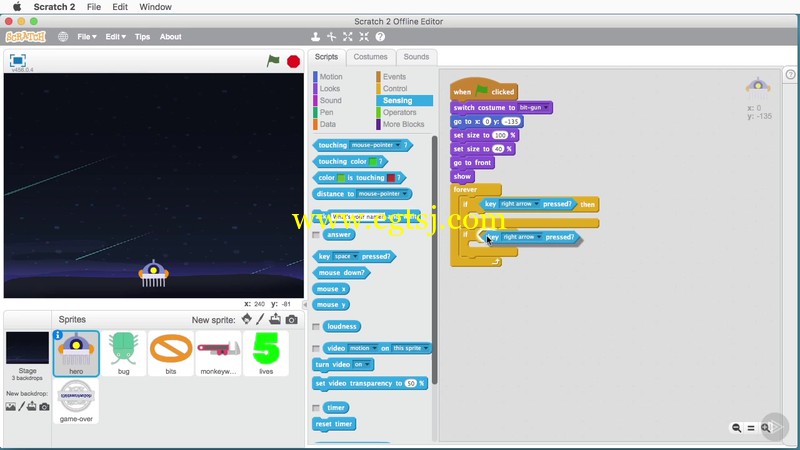Click red swatch in color is touching block
The image size is (800, 450).
point(391,178)
